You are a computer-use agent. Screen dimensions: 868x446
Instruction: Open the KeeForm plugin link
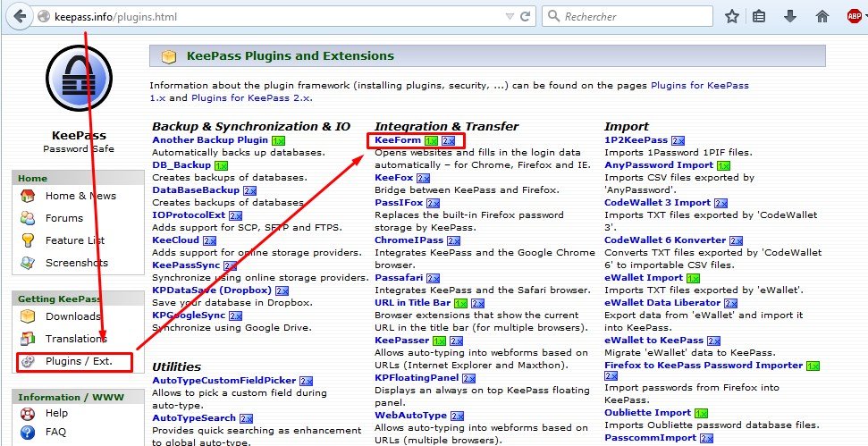tap(398, 140)
